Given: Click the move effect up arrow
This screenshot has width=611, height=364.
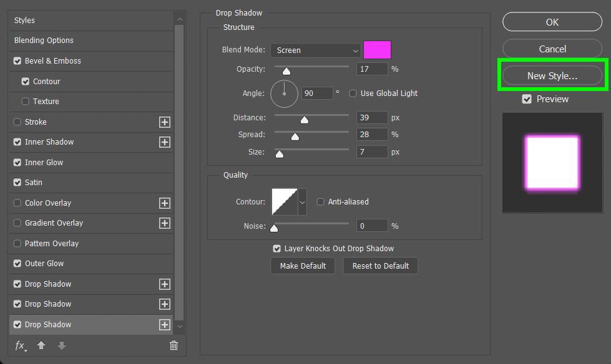Looking at the screenshot, I should pos(41,345).
